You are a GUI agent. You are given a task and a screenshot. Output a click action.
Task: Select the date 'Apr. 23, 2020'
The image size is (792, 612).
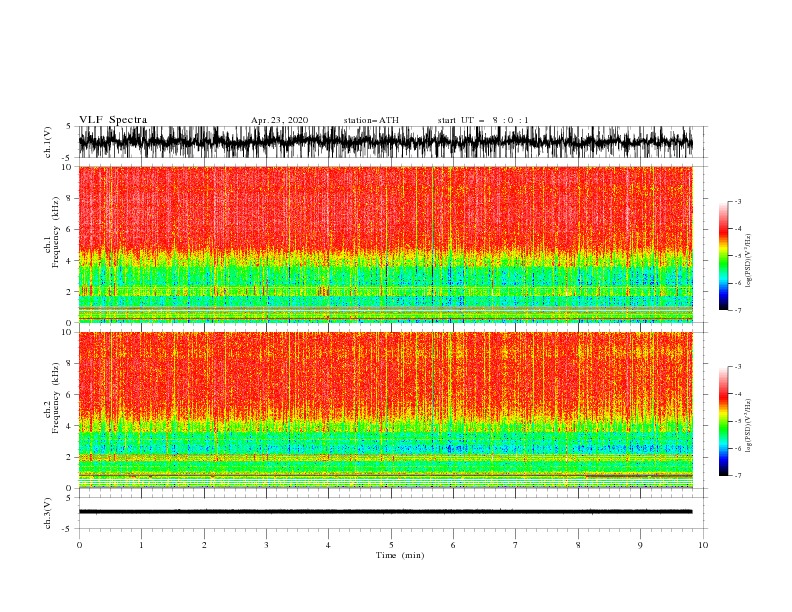(x=279, y=120)
